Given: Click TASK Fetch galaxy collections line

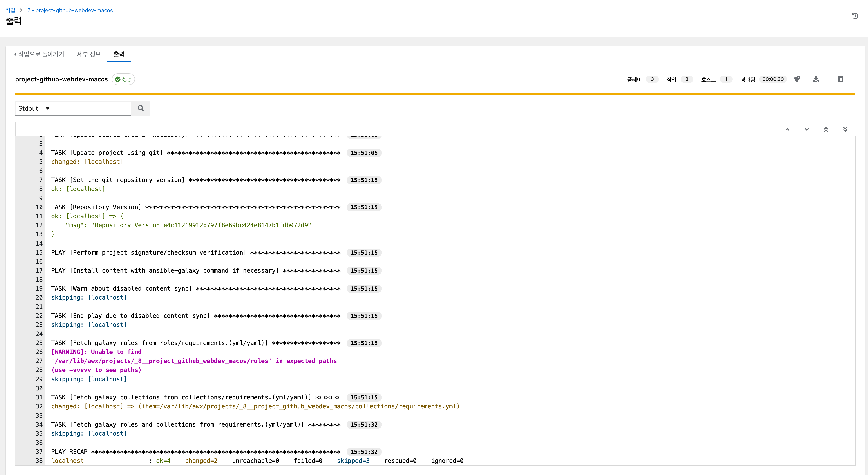Looking at the screenshot, I should [196, 397].
